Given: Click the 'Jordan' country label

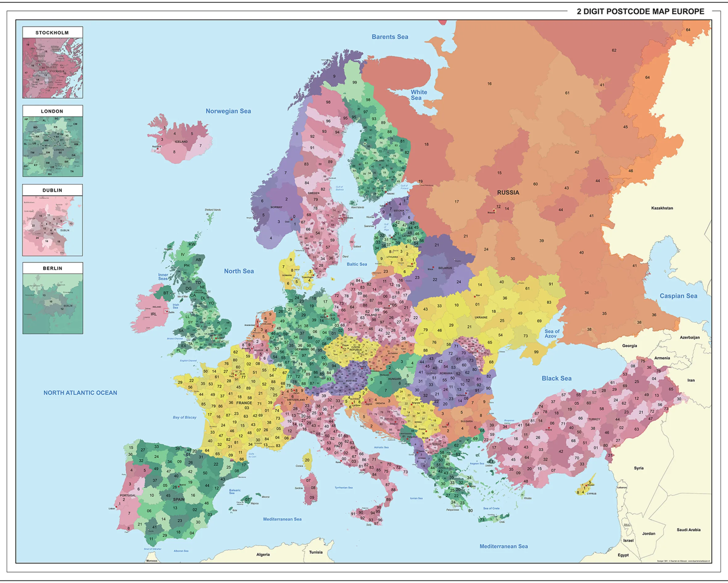Looking at the screenshot, I should (x=649, y=534).
